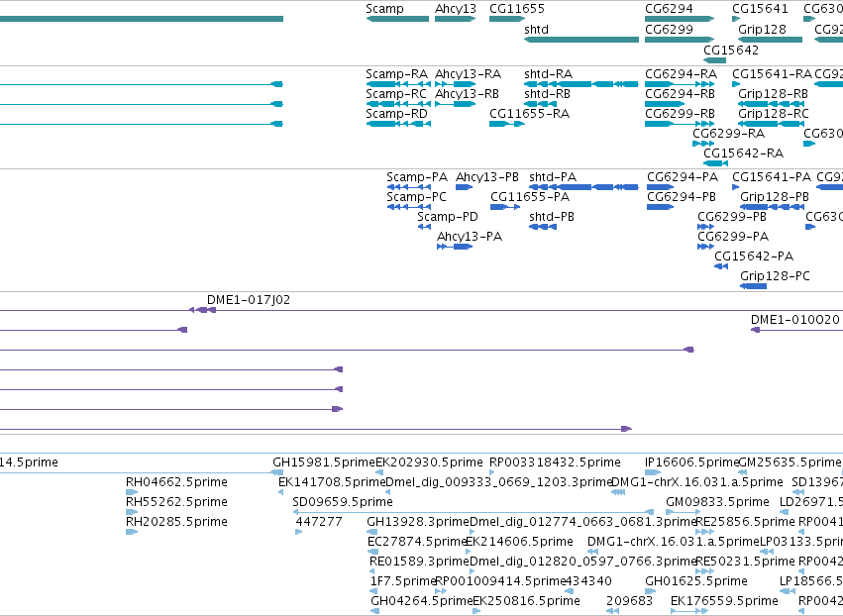The image size is (843, 616).
Task: Click the SD09659.5prime EST label
Action: click(343, 501)
